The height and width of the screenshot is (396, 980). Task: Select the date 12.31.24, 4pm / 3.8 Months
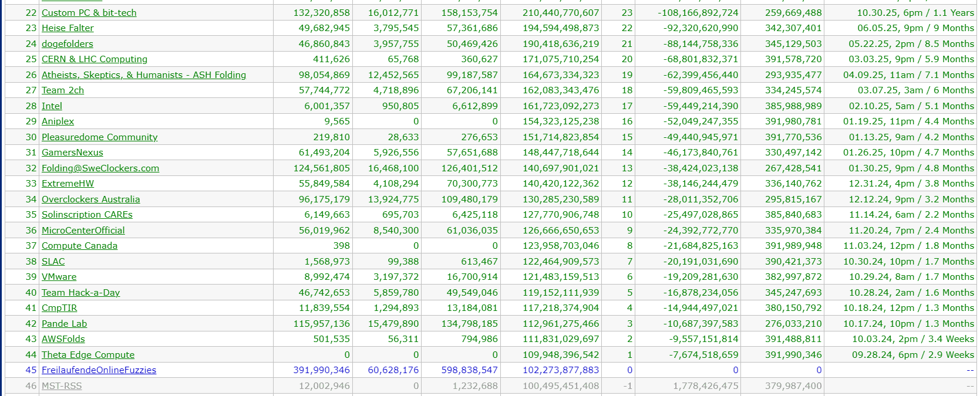pos(912,184)
